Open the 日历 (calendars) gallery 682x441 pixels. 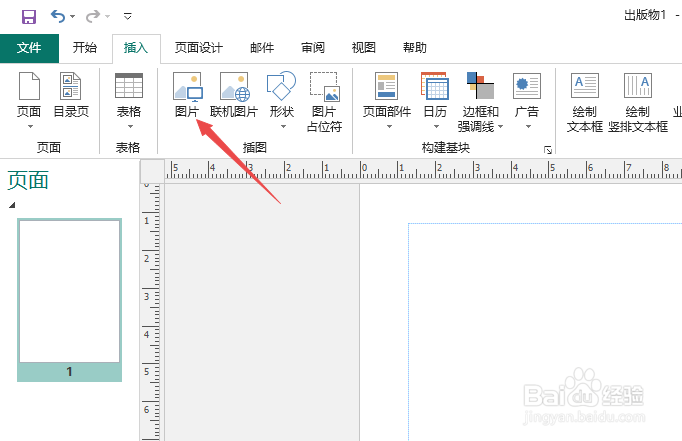[x=435, y=95]
